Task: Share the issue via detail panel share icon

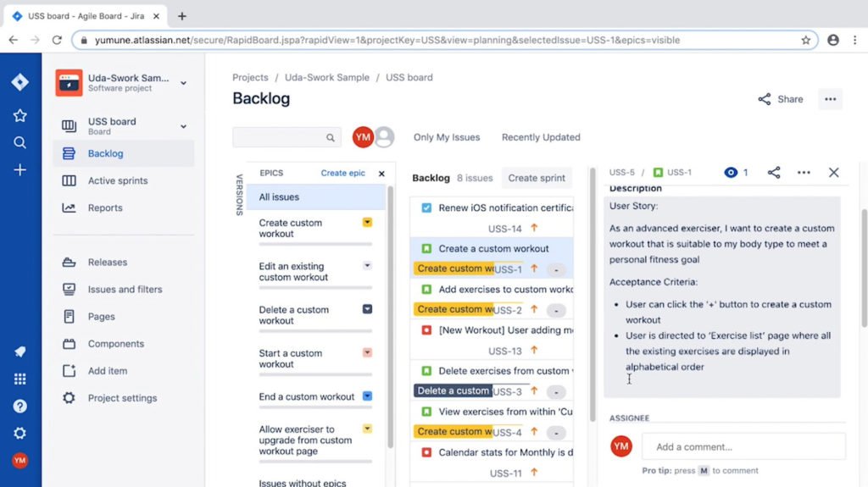Action: 774,173
